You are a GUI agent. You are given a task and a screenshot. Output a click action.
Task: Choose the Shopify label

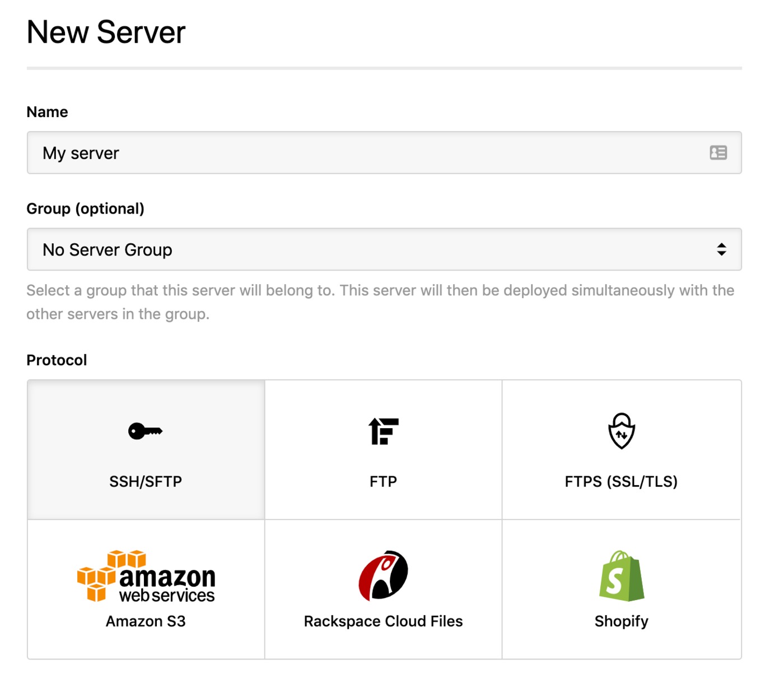[x=622, y=622]
